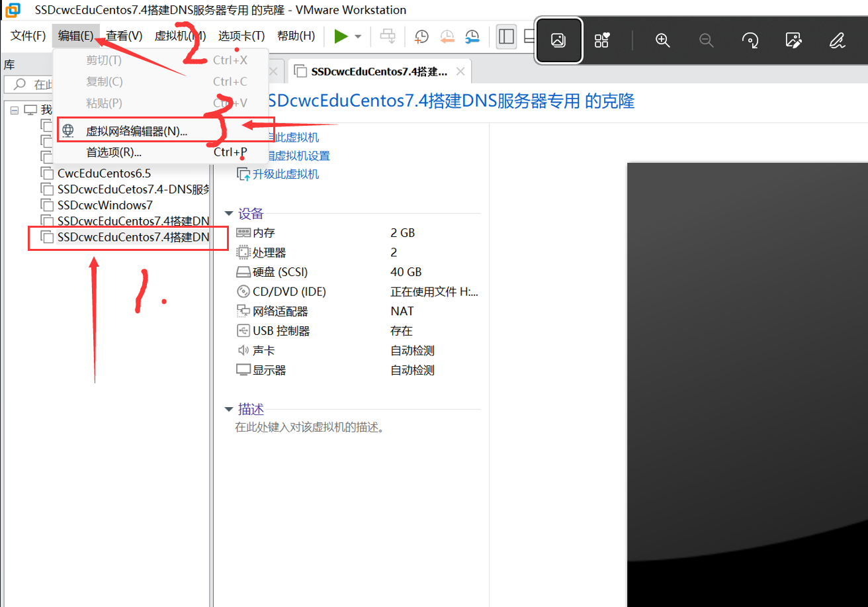The width and height of the screenshot is (868, 607).
Task: Click the USB controller (USB 控制器) icon
Action: coord(243,331)
